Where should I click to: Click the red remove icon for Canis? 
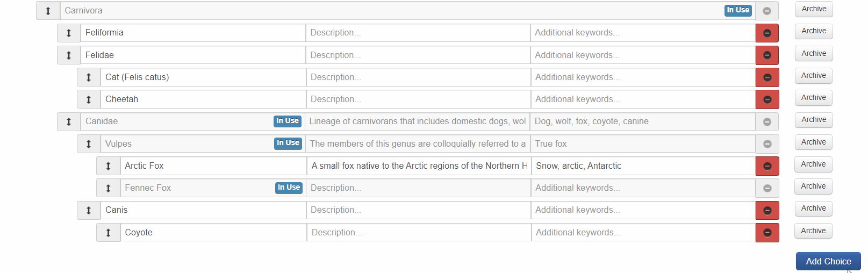point(767,211)
